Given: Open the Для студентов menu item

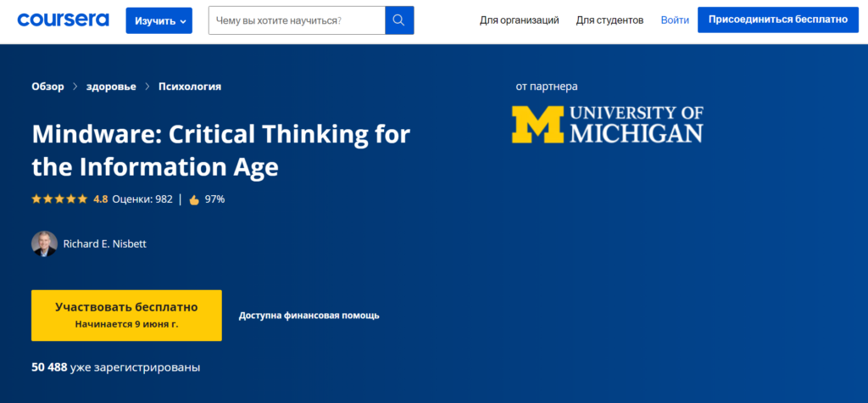Looking at the screenshot, I should pos(609,20).
